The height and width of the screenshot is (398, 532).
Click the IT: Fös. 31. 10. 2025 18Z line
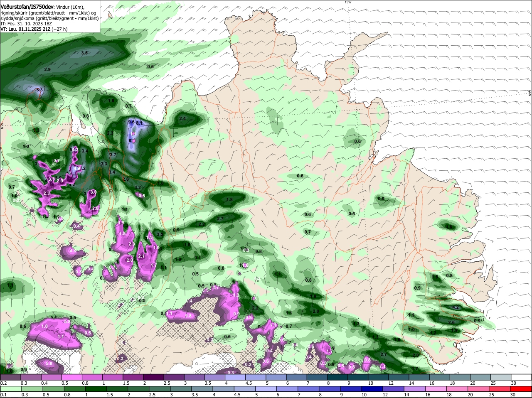[25, 24]
